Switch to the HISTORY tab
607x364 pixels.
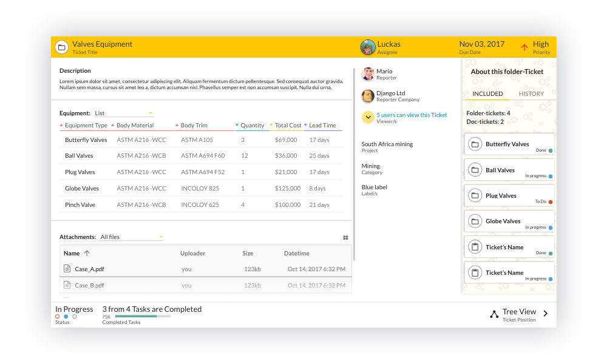pyautogui.click(x=531, y=94)
